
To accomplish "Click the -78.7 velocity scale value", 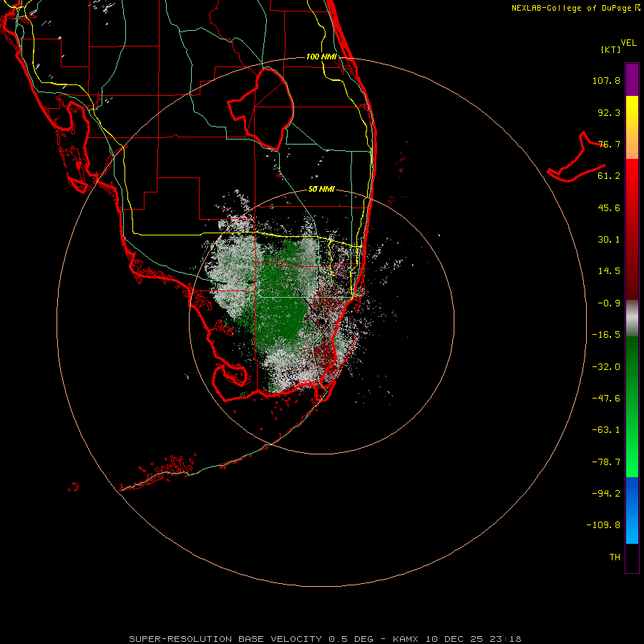I will click(606, 462).
